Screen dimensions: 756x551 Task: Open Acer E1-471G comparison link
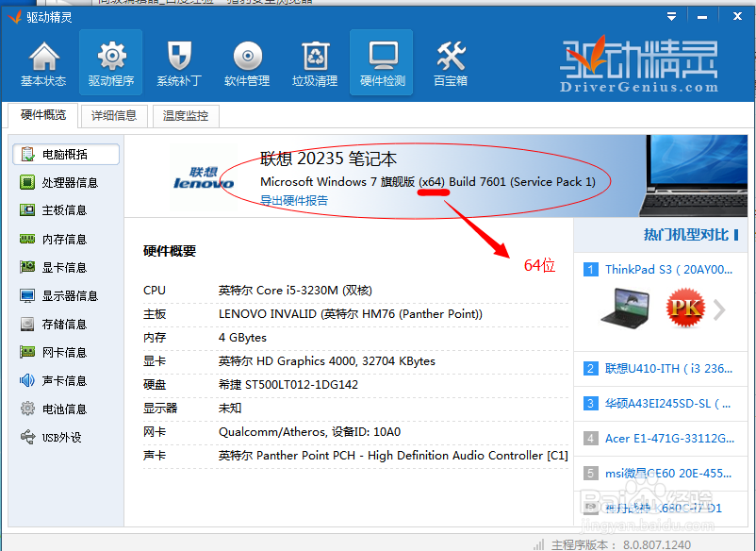(669, 439)
